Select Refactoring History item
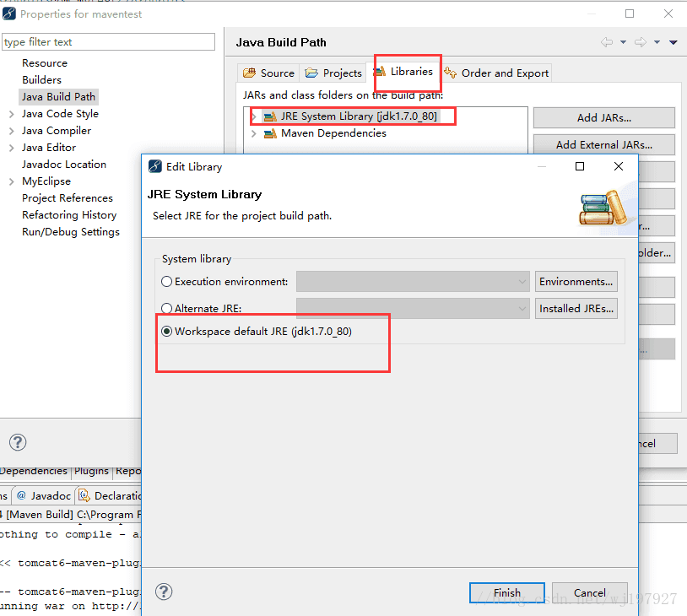 [x=69, y=215]
